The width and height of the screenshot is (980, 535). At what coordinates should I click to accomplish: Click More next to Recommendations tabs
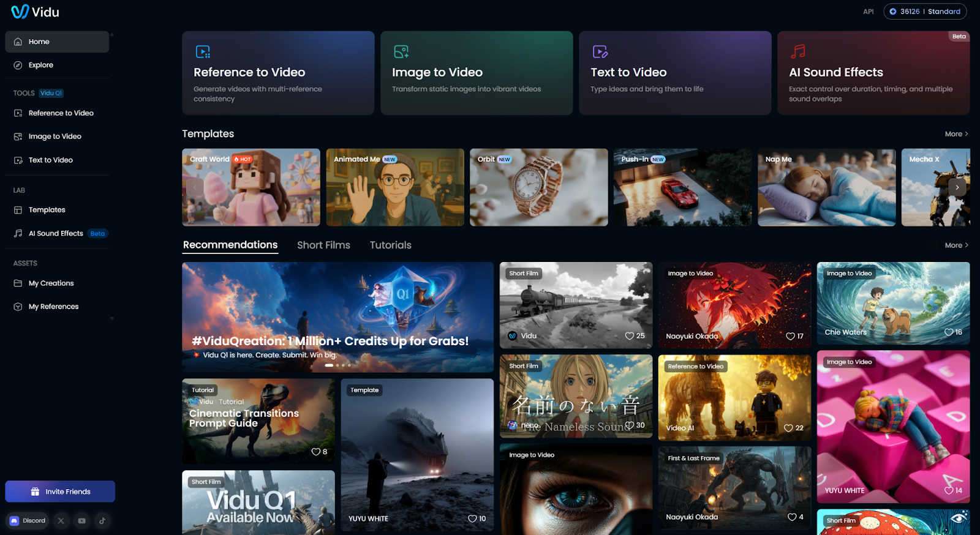click(x=956, y=245)
